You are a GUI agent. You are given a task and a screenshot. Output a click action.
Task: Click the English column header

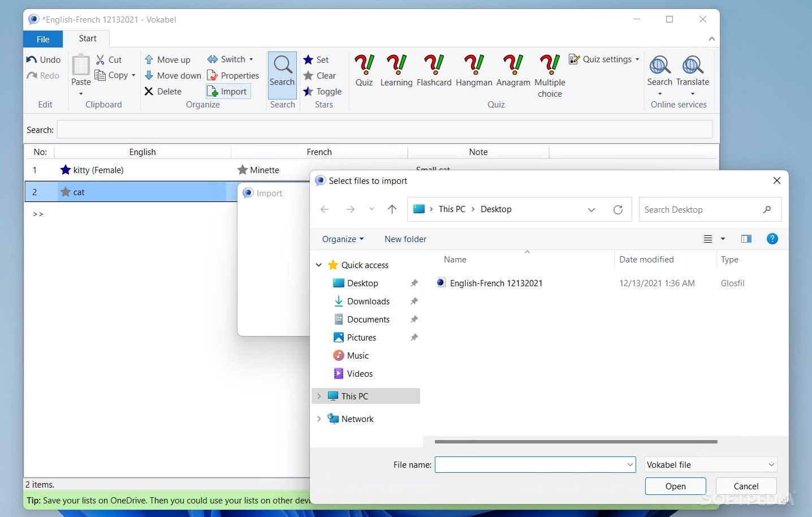142,152
